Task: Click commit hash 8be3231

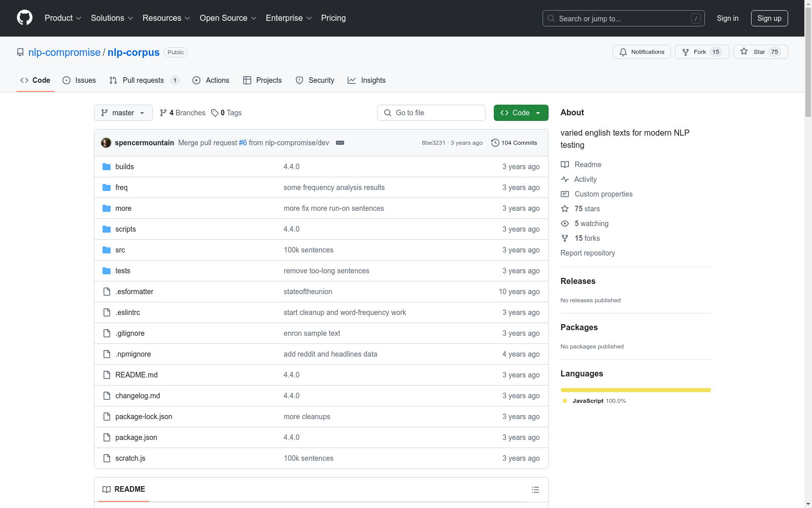Action: click(433, 143)
